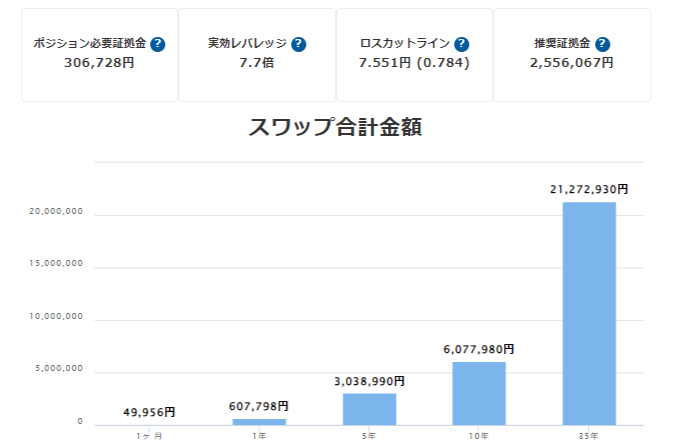Click the 49,956円 data label
678x447 pixels.
pyautogui.click(x=149, y=411)
